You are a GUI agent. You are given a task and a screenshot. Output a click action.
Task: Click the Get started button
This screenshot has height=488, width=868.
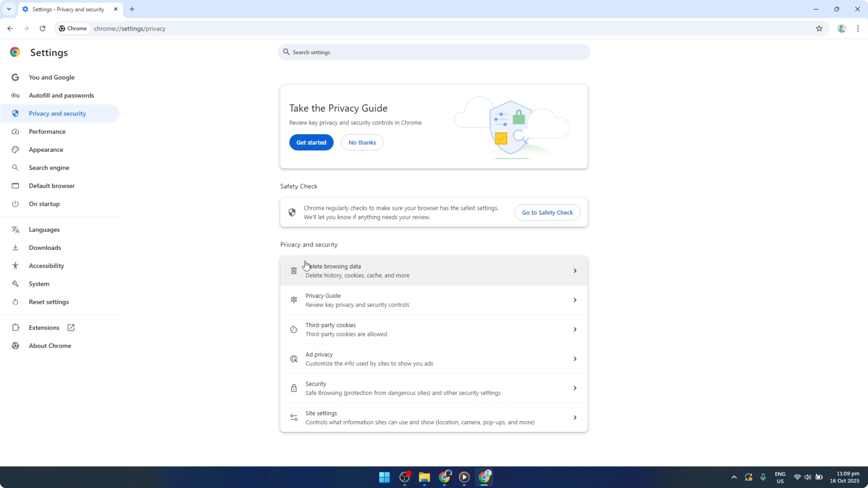[x=311, y=142]
